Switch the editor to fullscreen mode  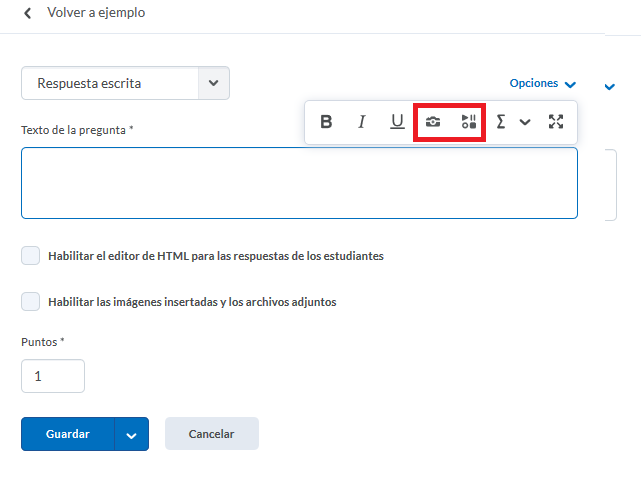click(x=557, y=122)
